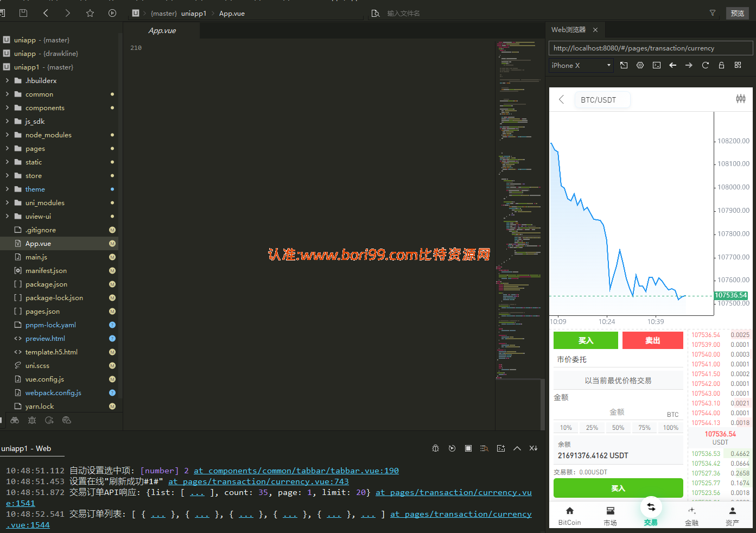Viewport: 756px width, 533px height.
Task: Run project with the play circle icon
Action: (x=112, y=13)
